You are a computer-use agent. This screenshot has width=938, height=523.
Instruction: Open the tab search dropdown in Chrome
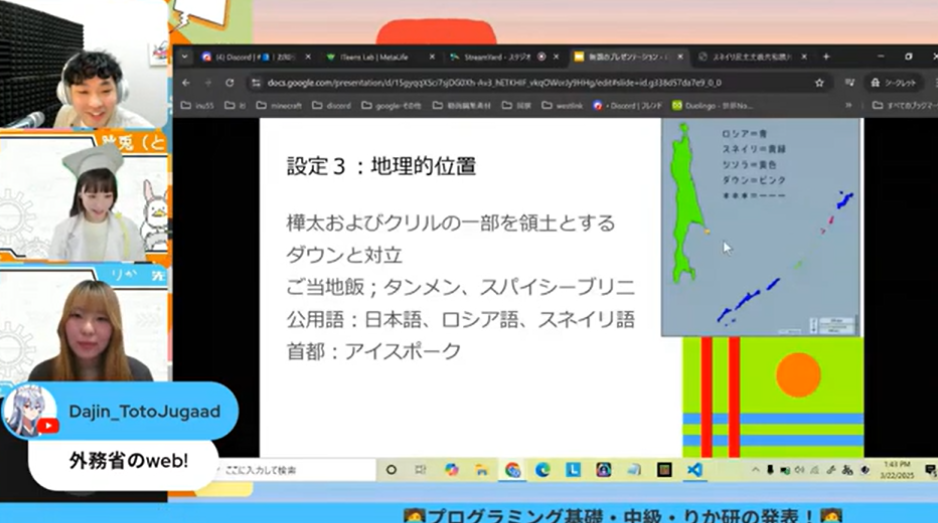tap(185, 57)
